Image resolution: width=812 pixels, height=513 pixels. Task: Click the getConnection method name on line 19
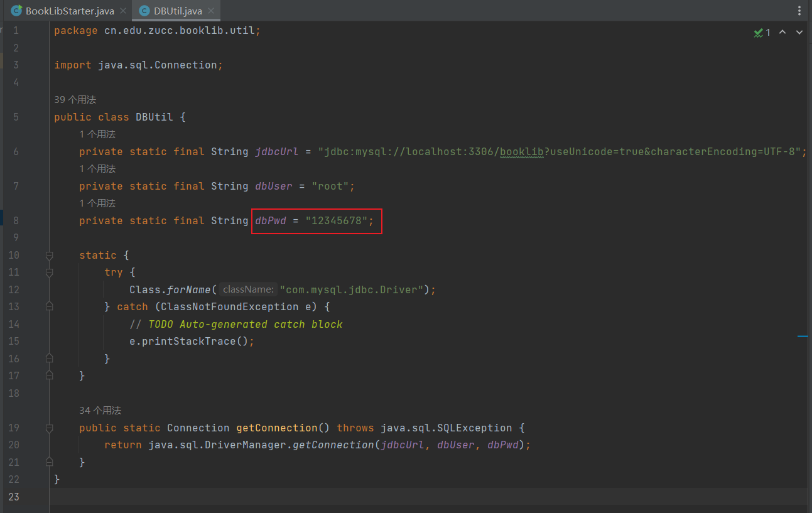(x=277, y=428)
